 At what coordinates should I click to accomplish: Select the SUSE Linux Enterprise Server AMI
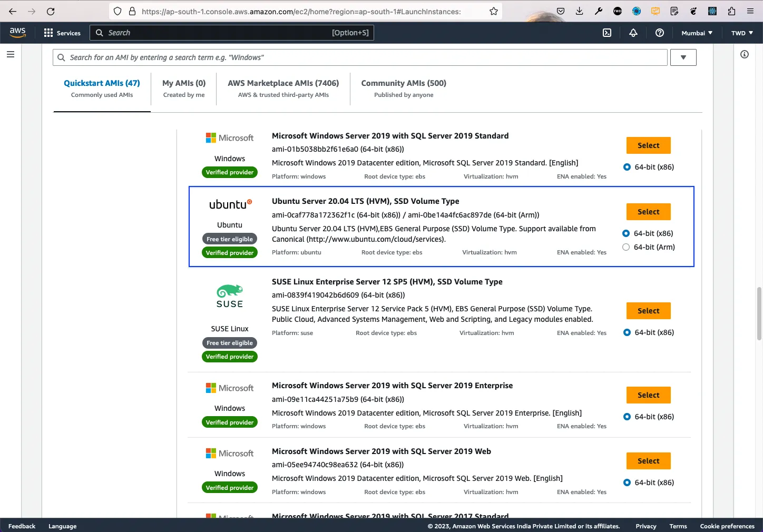coord(648,311)
